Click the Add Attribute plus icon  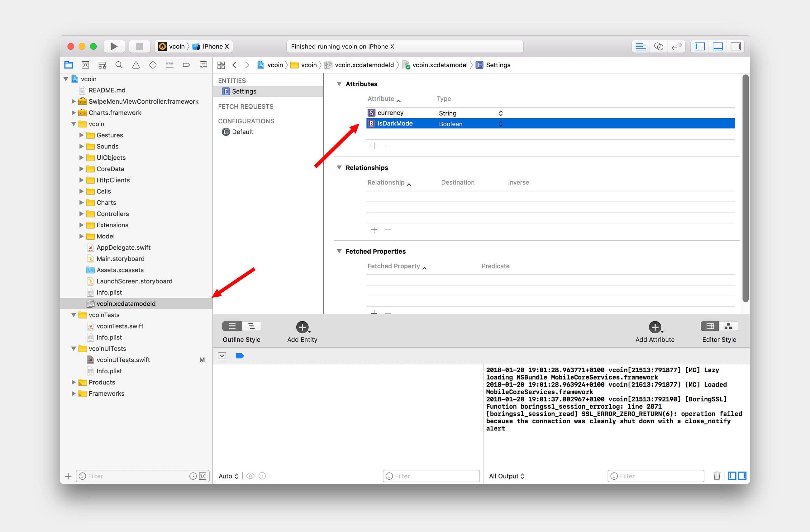(655, 327)
